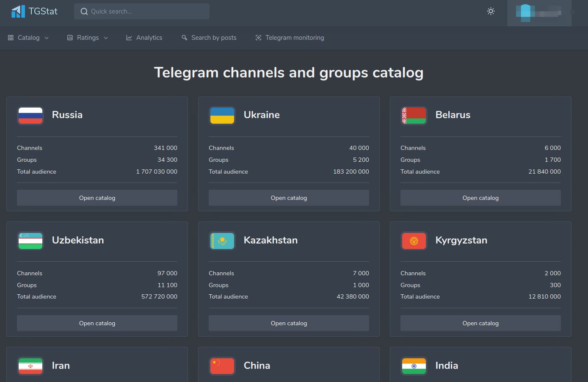588x382 pixels.
Task: Click the Kazakhstan flag icon
Action: pyautogui.click(x=222, y=241)
